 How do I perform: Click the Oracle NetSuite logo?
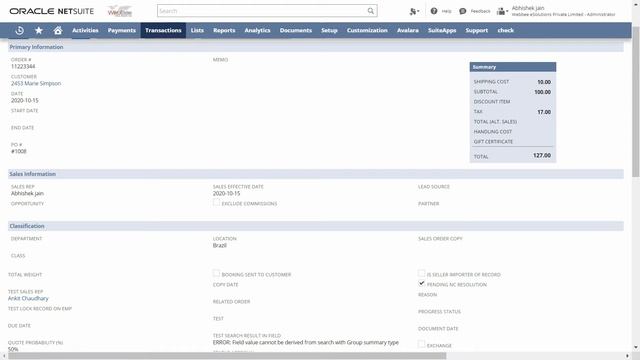coord(51,11)
